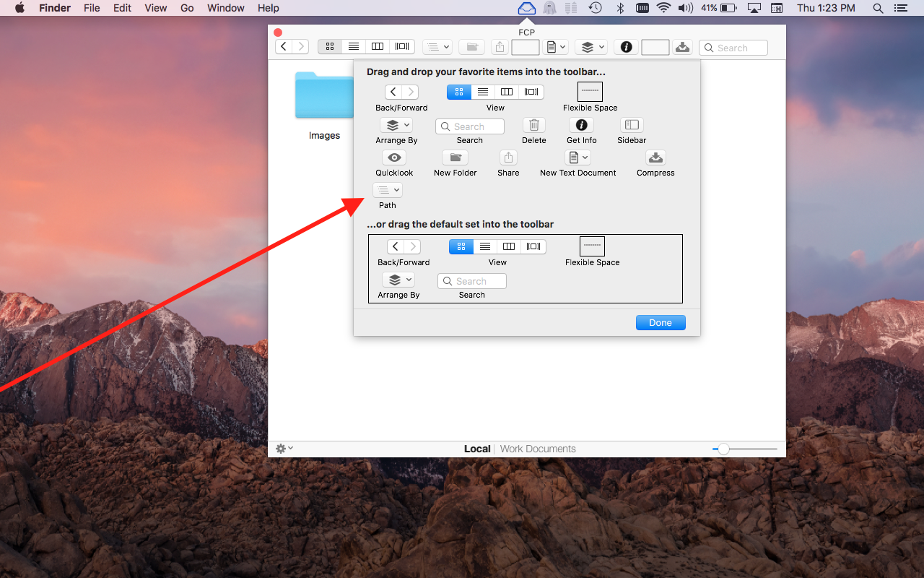924x578 pixels.
Task: Open Notification Center icon in menu bar
Action: [899, 8]
